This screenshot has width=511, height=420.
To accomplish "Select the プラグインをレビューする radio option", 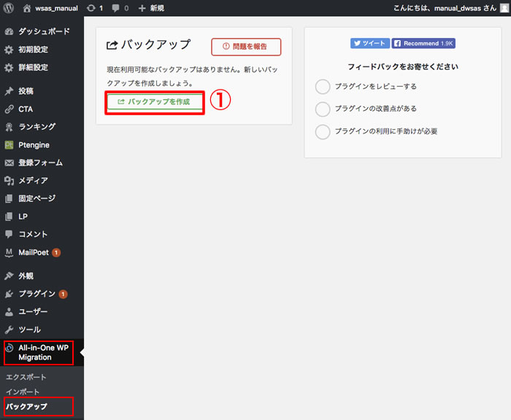I will pos(322,87).
